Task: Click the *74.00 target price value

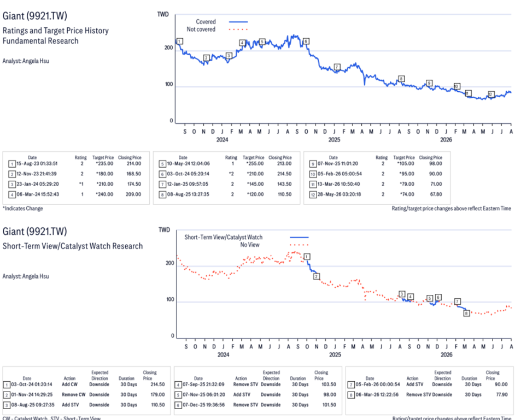Action: pos(407,194)
